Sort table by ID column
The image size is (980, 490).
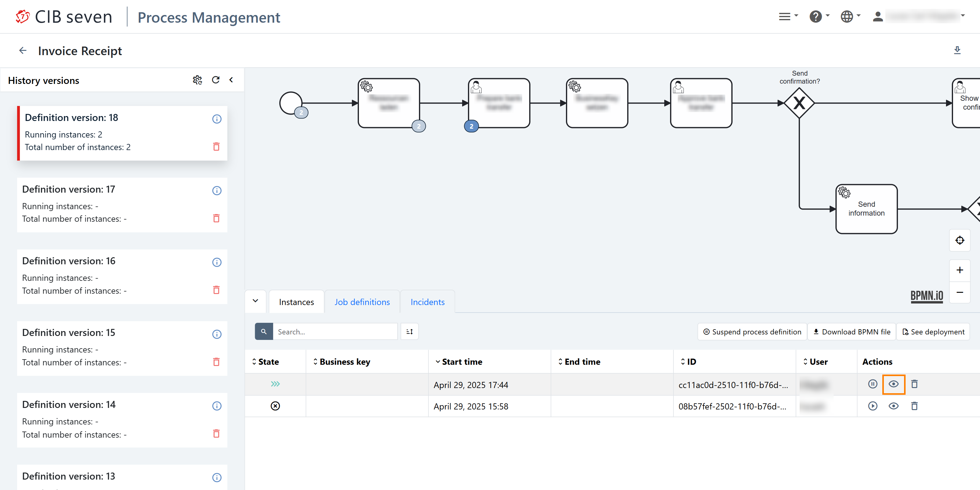[x=688, y=361]
